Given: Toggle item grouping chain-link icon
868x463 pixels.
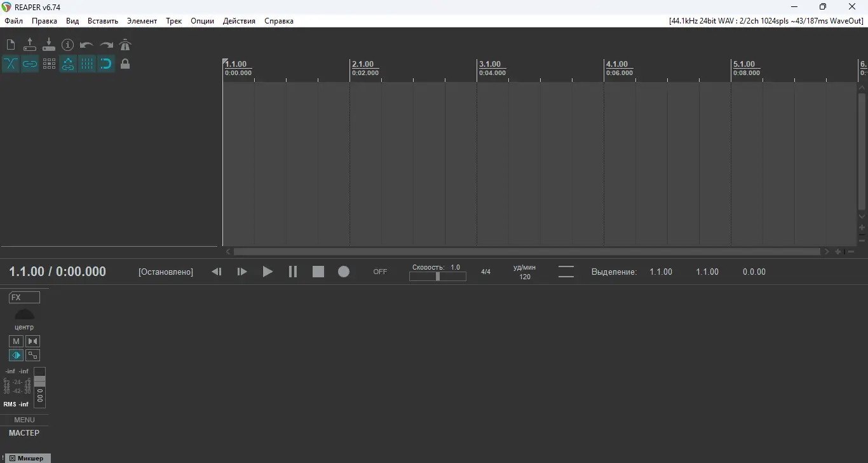Looking at the screenshot, I should (x=30, y=64).
